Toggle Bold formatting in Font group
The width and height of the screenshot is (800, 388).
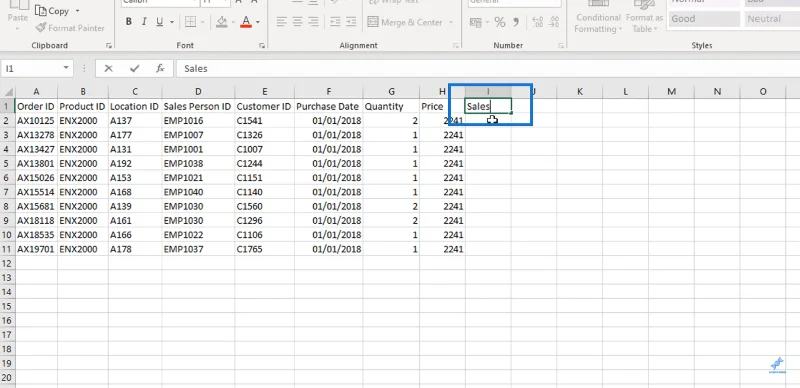pos(129,22)
